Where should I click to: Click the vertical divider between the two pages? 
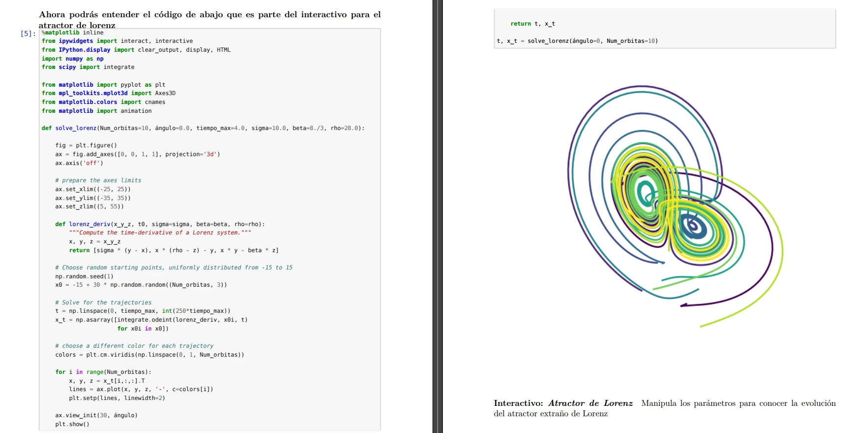point(437,217)
